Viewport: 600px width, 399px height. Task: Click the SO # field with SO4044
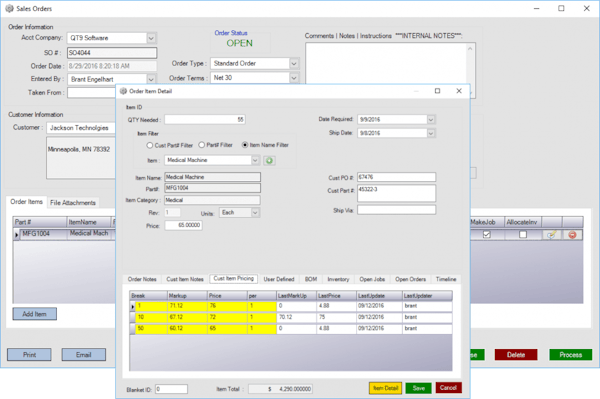pos(112,53)
